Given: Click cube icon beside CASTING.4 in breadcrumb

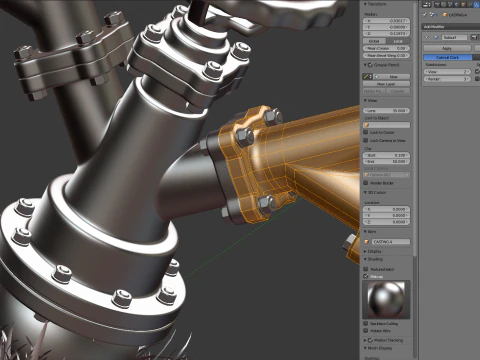Looking at the screenshot, I should (x=445, y=15).
